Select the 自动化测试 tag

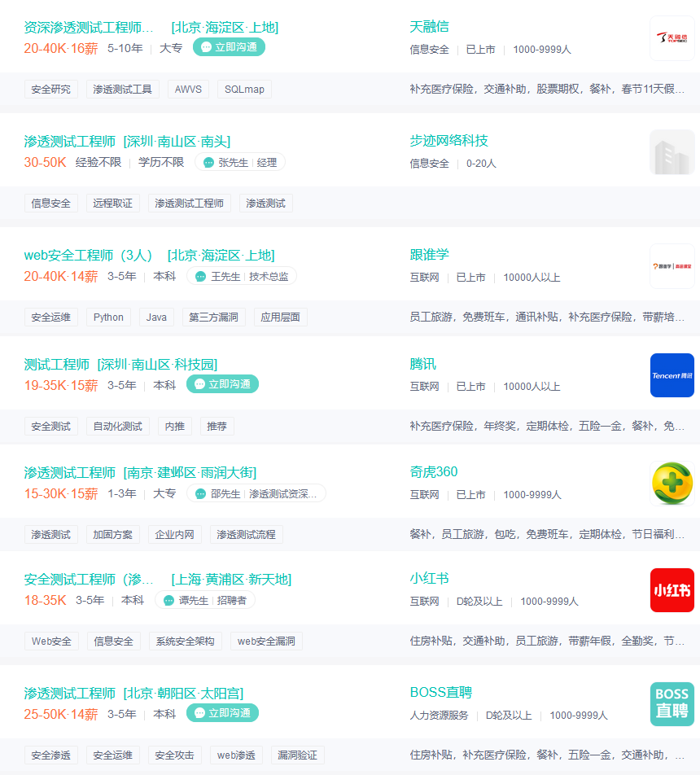click(x=118, y=426)
